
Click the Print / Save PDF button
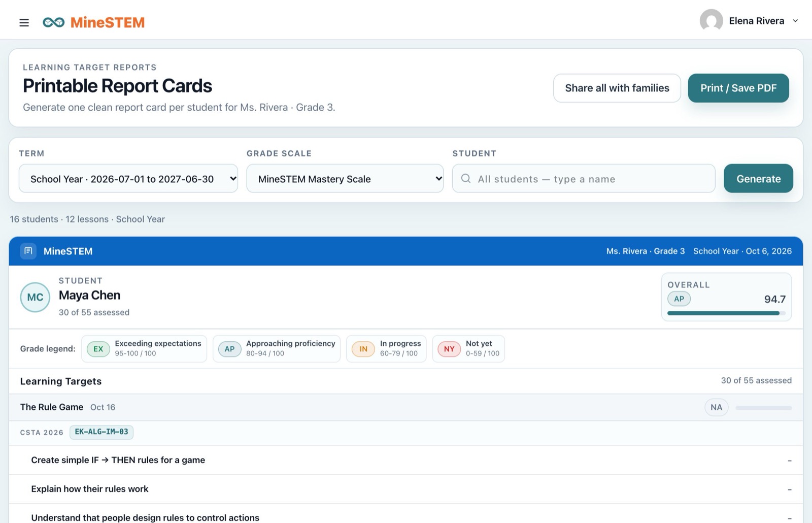[738, 88]
